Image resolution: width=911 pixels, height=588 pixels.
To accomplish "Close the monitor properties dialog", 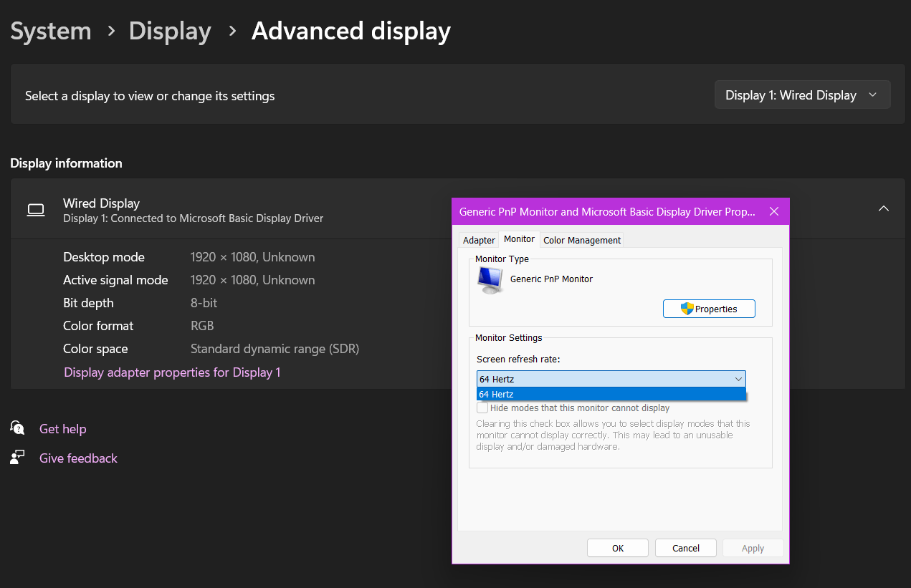I will click(x=773, y=211).
